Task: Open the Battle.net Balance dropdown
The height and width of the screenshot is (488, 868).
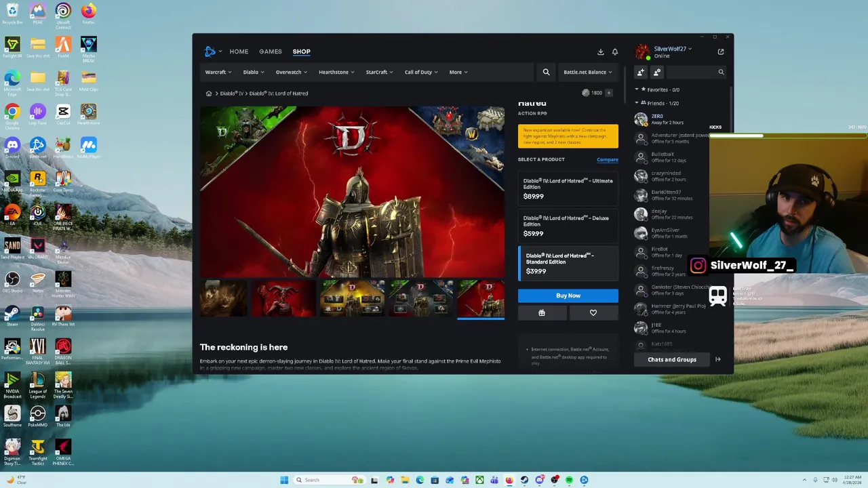Action: 587,72
